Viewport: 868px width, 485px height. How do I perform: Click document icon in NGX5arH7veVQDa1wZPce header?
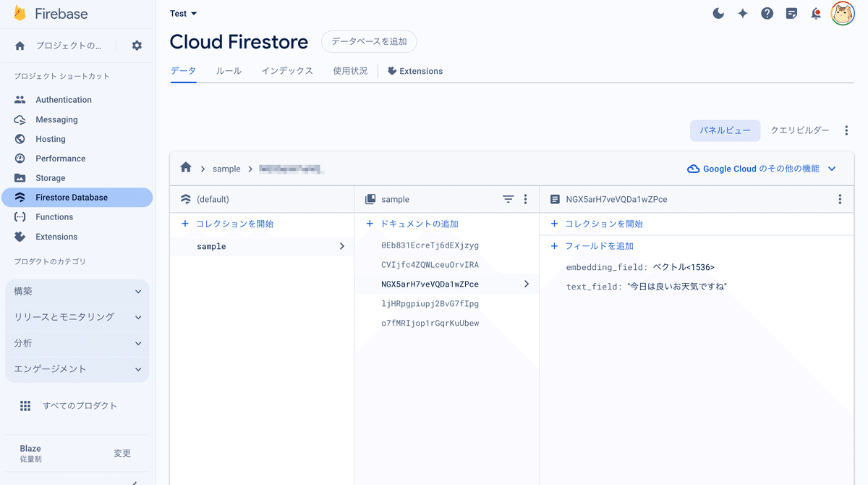coord(556,199)
